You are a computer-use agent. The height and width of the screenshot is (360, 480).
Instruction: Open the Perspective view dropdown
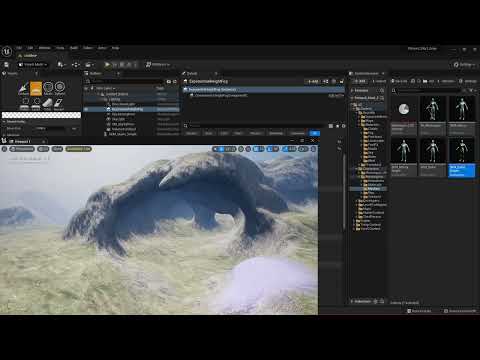tap(22, 149)
